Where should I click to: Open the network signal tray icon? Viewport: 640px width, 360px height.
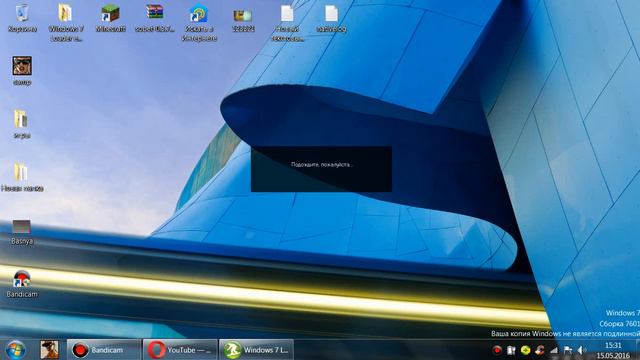(x=554, y=350)
